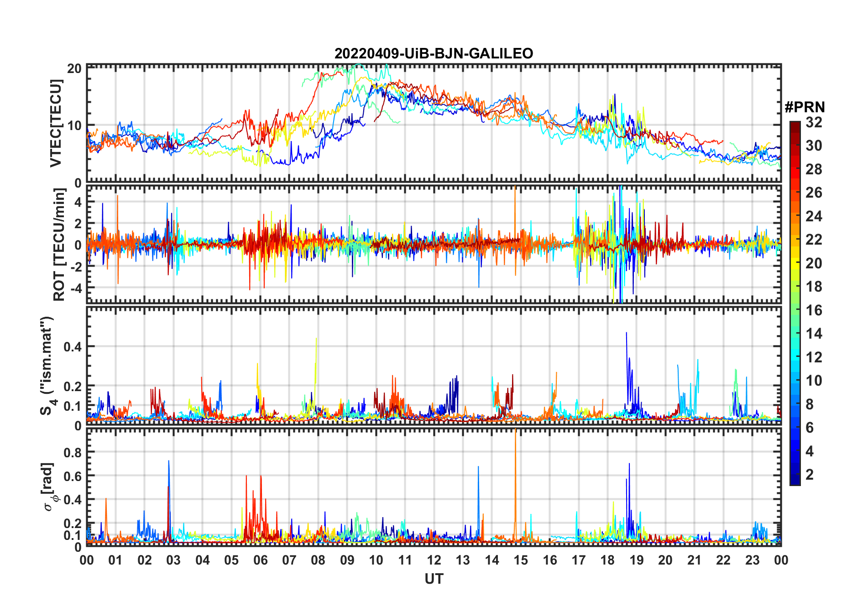
Task: Click hour label 06 on the UT axis
Action: (x=260, y=560)
